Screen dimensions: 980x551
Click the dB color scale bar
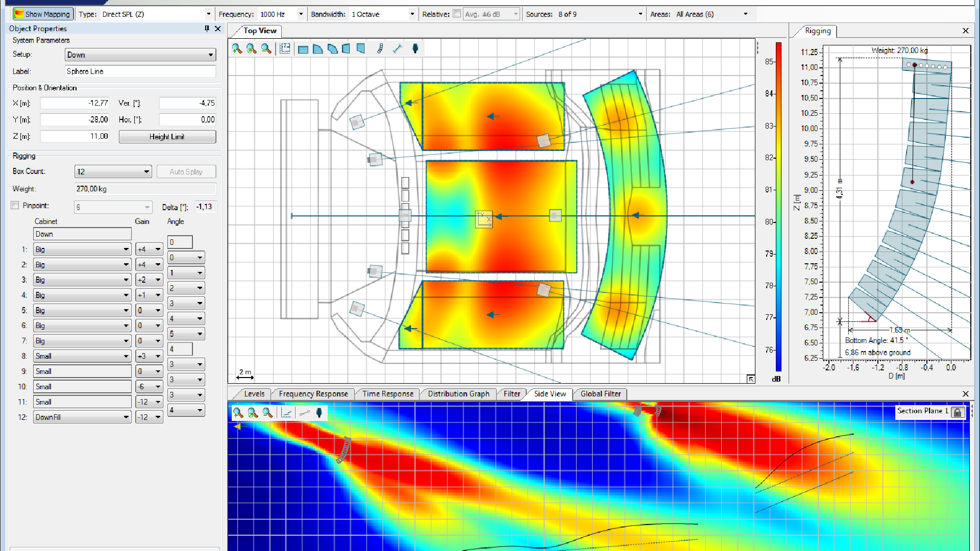coord(778,207)
